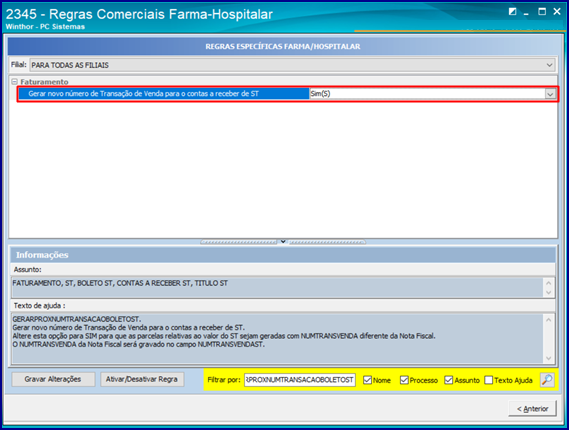Screen dimensions: 569x430
Task: Click Ativar/Desativar Regra button
Action: [142, 379]
